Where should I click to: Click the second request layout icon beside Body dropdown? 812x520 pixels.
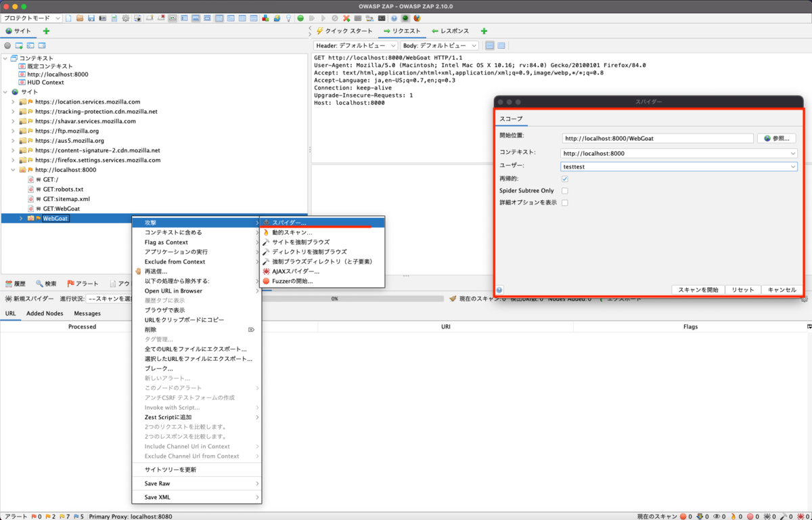(x=501, y=45)
